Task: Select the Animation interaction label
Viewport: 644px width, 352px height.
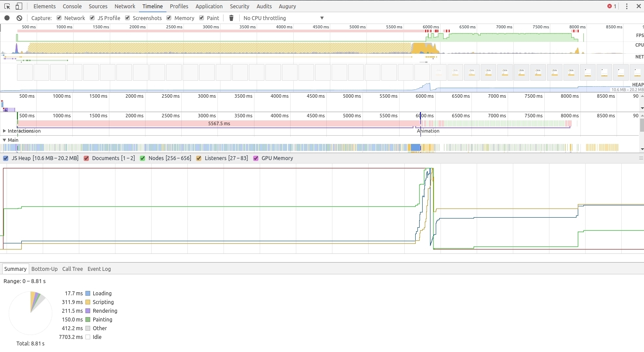Action: [428, 131]
